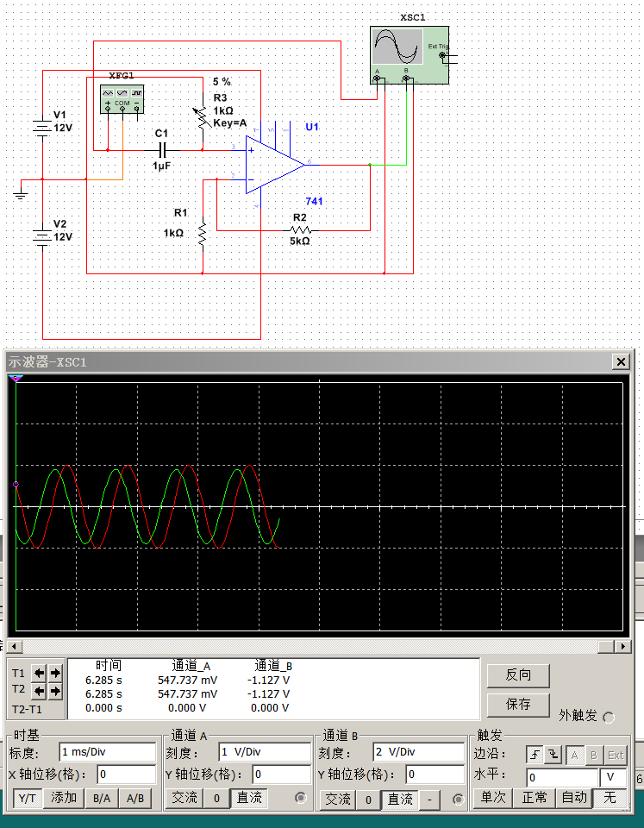Click the -1.127 V T1 channel B reading
This screenshot has height=828, width=644.
268,681
